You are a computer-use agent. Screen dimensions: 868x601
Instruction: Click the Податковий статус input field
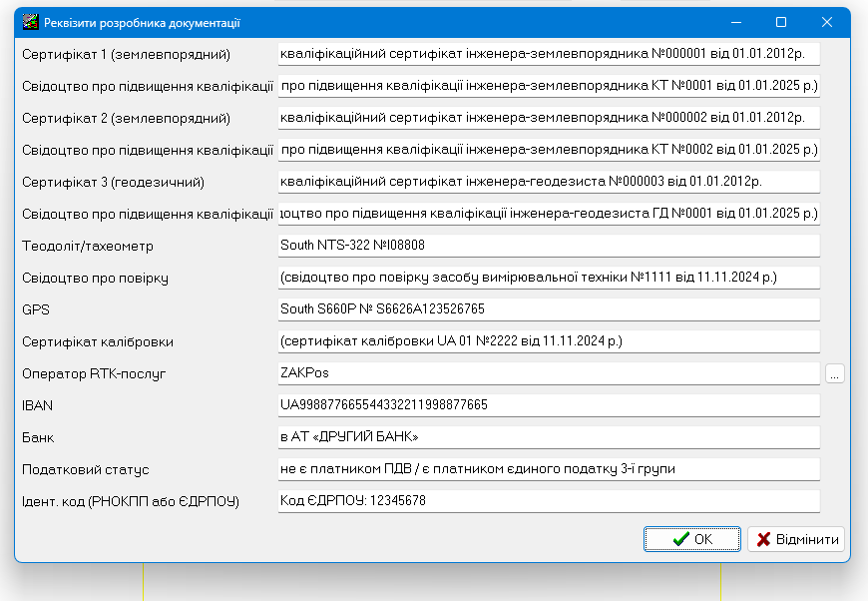[x=548, y=469]
